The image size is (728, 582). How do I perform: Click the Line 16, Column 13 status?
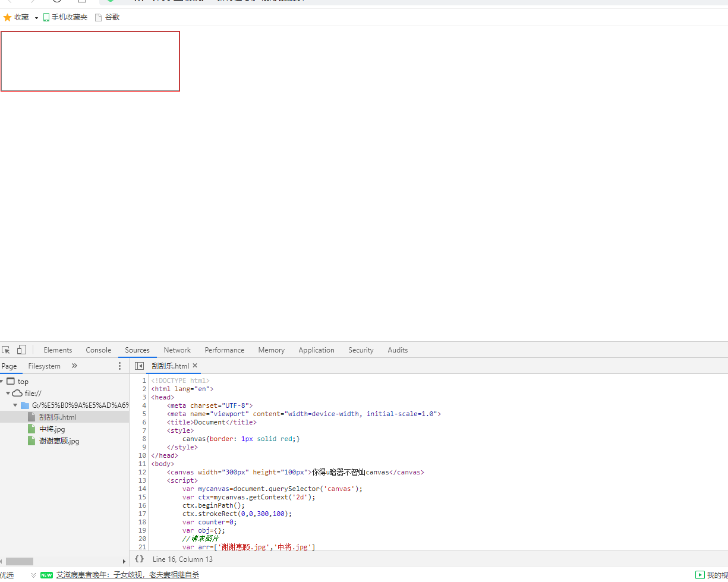(182, 559)
